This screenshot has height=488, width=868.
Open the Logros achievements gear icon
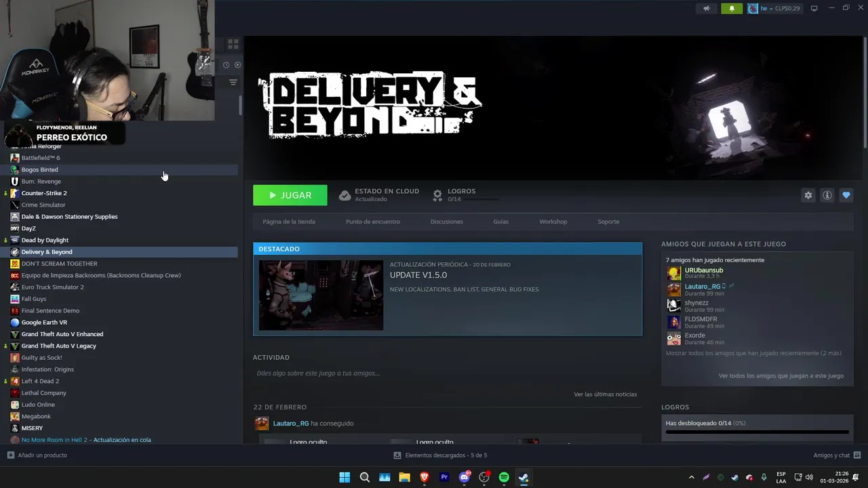click(x=437, y=195)
